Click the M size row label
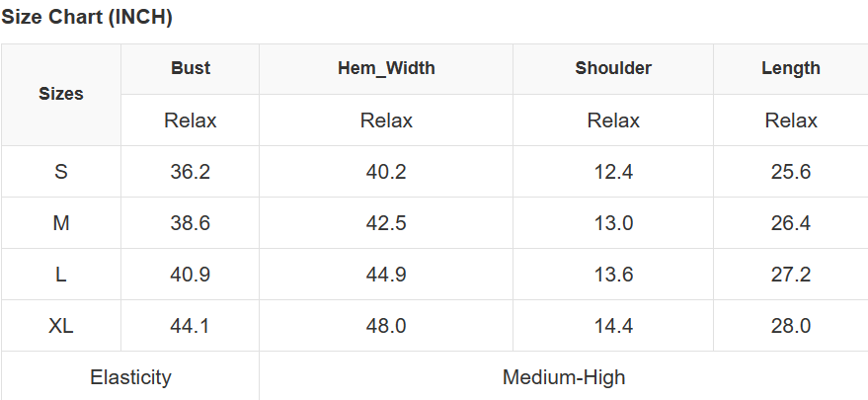 click(61, 223)
